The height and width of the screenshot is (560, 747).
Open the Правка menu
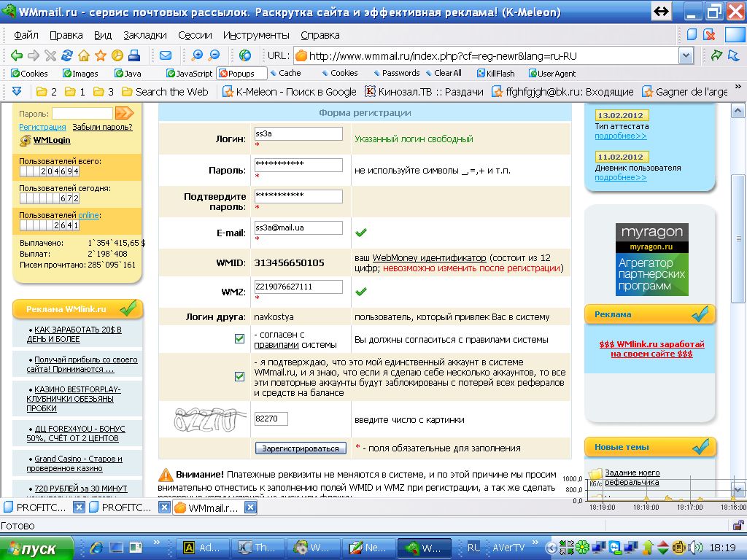click(66, 35)
